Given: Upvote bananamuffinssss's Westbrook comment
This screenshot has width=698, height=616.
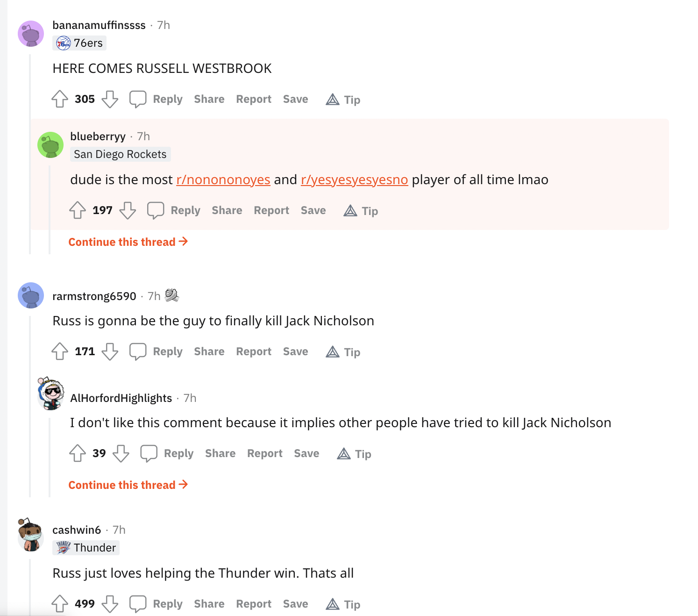Looking at the screenshot, I should pyautogui.click(x=60, y=99).
